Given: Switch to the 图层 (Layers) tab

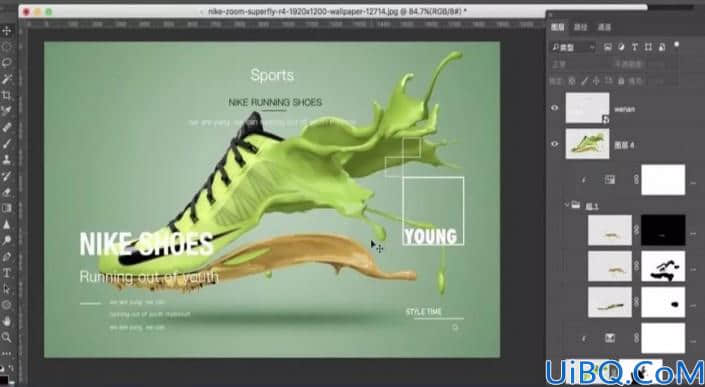Looking at the screenshot, I should point(558,27).
